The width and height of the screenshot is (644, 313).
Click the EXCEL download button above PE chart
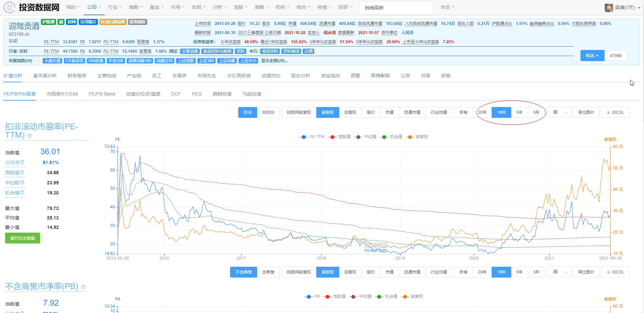615,112
